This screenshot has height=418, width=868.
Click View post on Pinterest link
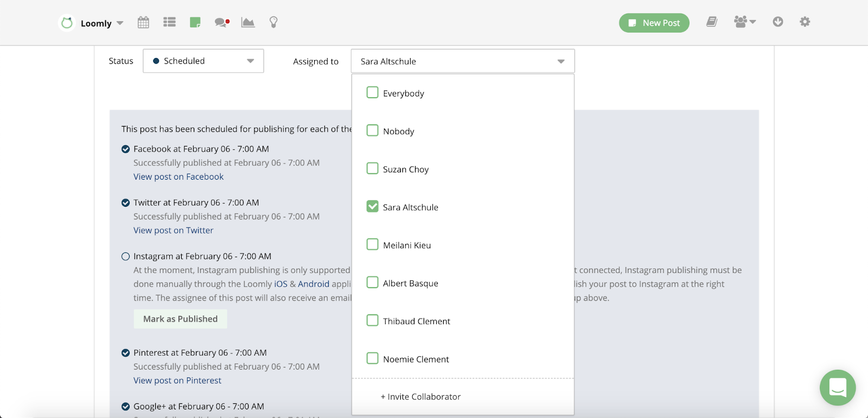coord(177,381)
